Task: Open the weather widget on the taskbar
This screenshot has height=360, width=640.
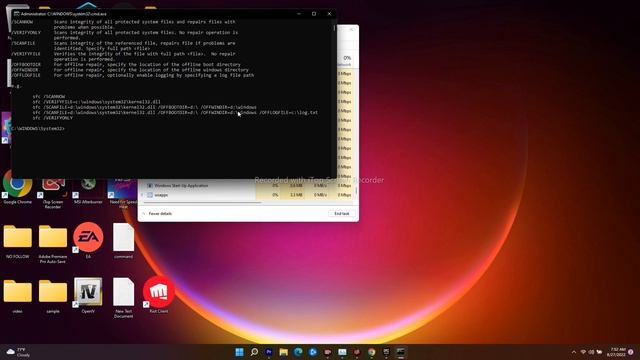Action: (19, 352)
